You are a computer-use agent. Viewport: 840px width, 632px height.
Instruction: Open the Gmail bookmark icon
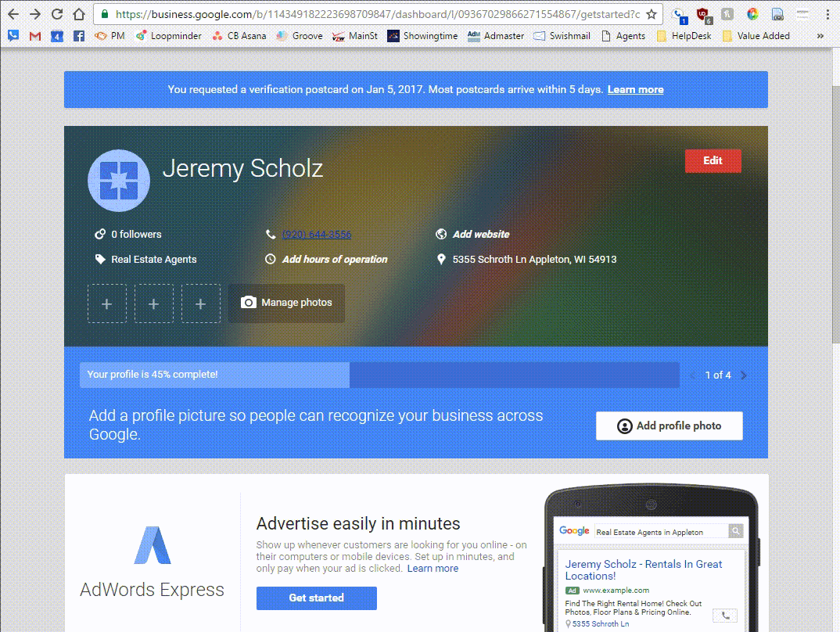coord(35,36)
